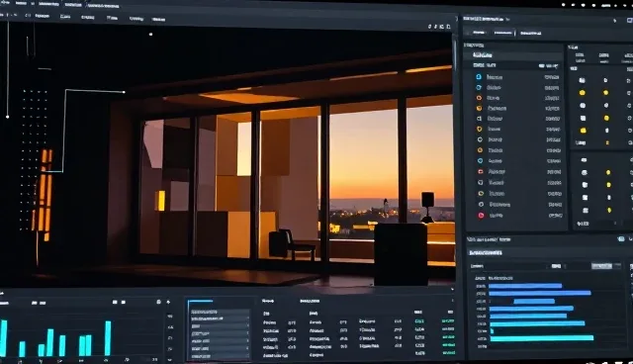This screenshot has width=633, height=364.
Task: Click the first of four icons at the viewport's top-right corner
Action: (x=429, y=27)
